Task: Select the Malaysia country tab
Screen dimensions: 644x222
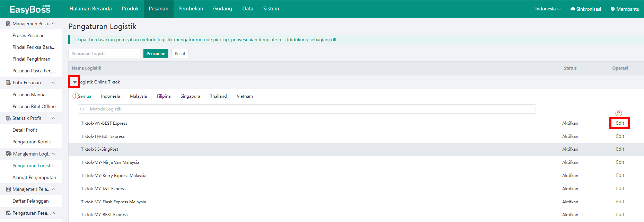Action: pyautogui.click(x=138, y=96)
